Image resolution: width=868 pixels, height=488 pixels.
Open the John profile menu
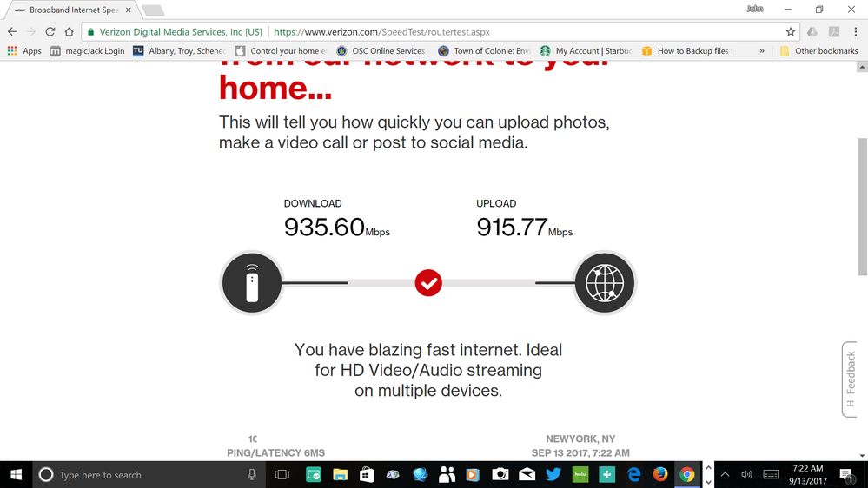tap(754, 9)
